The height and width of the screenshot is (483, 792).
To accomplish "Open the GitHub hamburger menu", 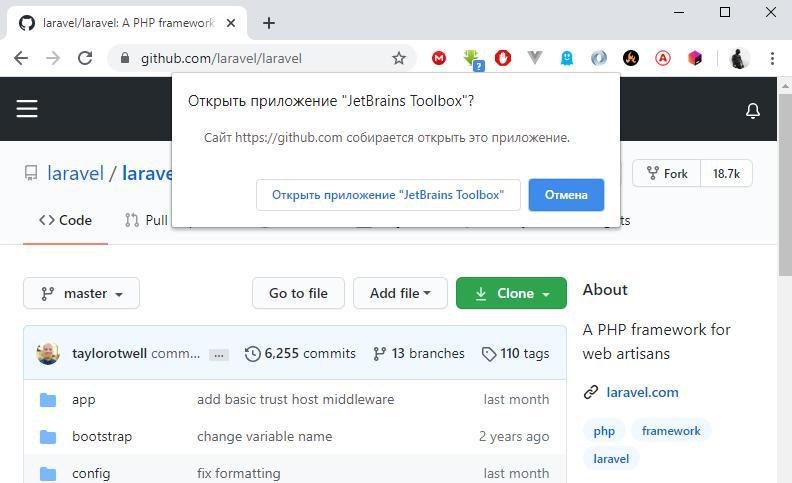I will (x=27, y=109).
